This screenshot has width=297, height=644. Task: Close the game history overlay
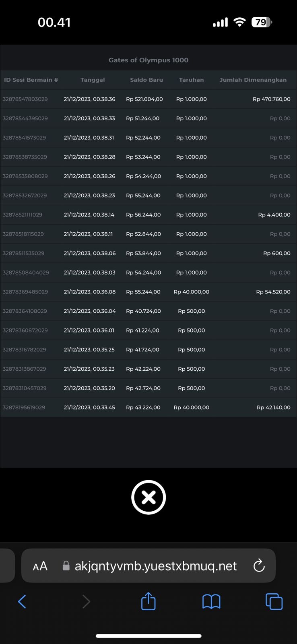click(x=148, y=497)
